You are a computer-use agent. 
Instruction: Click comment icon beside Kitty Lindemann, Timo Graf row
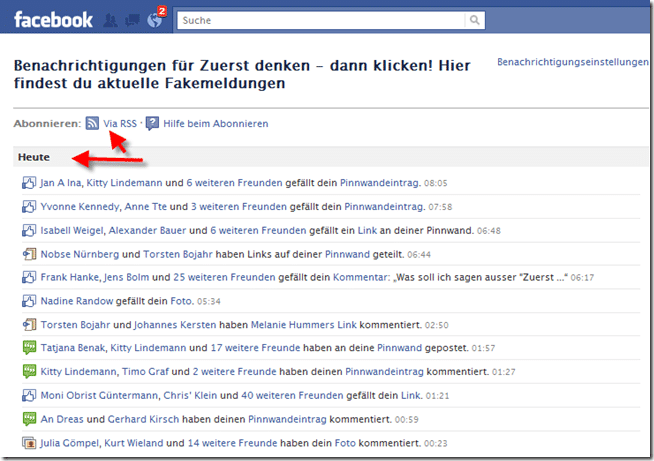click(29, 371)
